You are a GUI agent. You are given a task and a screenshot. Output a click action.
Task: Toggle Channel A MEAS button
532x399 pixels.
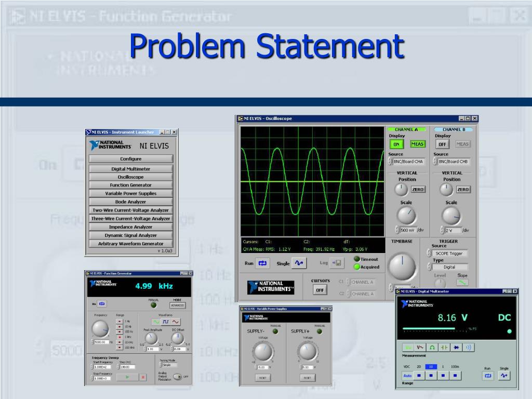[417, 144]
